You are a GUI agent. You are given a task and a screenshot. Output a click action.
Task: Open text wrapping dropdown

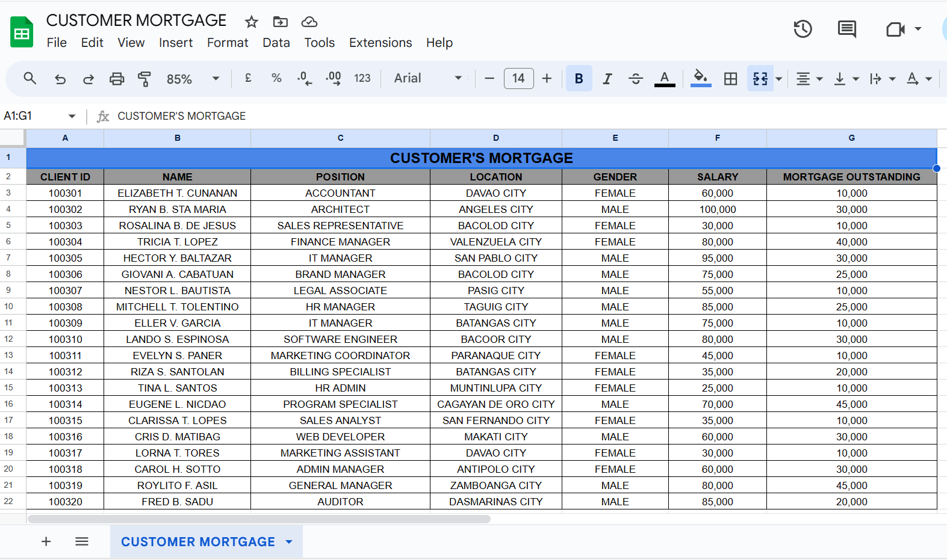(883, 79)
